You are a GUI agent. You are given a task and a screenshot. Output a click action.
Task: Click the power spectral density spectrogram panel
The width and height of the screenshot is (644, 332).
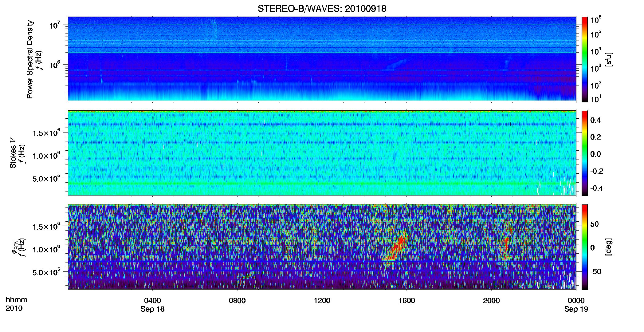click(322, 59)
